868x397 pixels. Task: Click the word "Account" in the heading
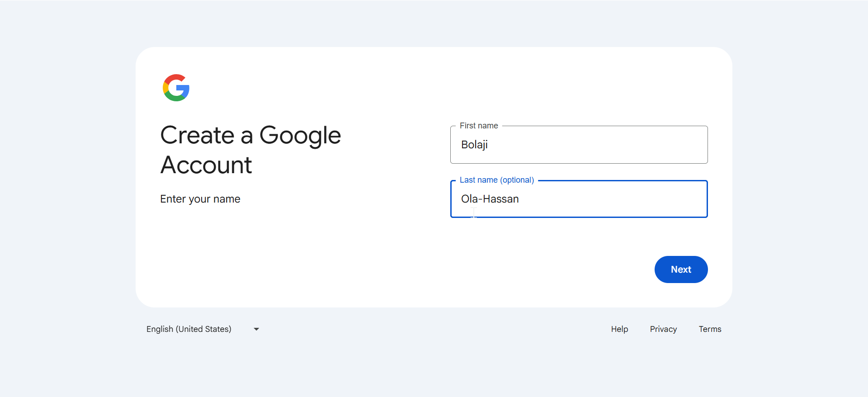point(206,165)
